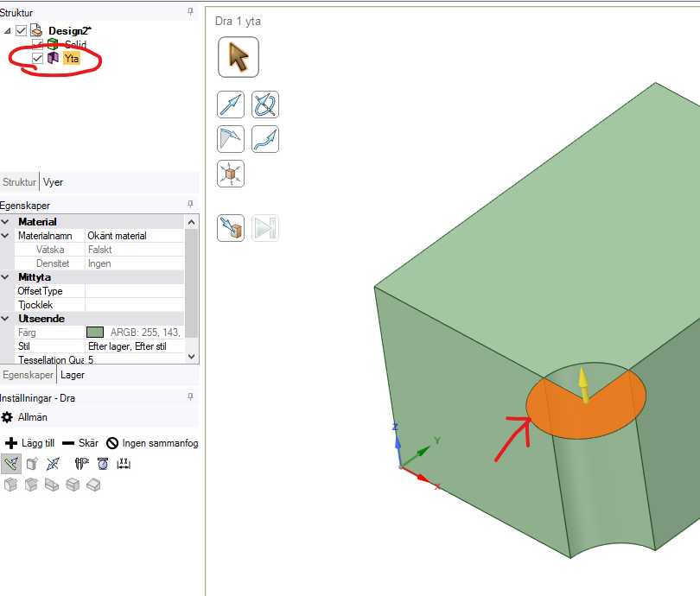Pick the Draft tool guide icon
This screenshot has width=700, height=596.
point(231,139)
